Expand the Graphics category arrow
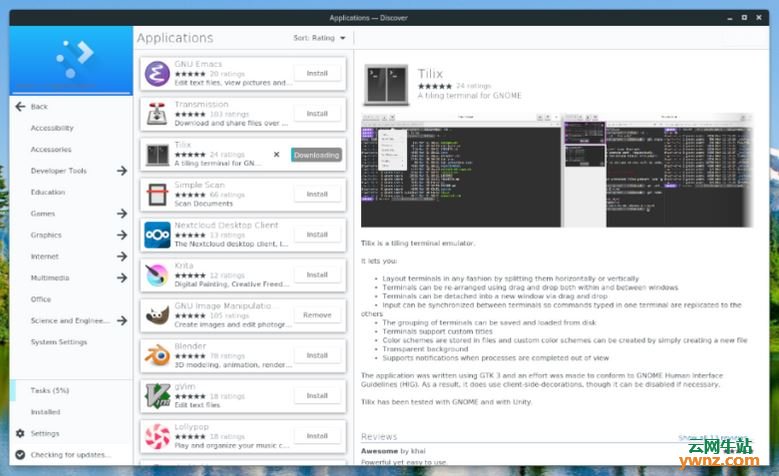The image size is (779, 476). 122,235
